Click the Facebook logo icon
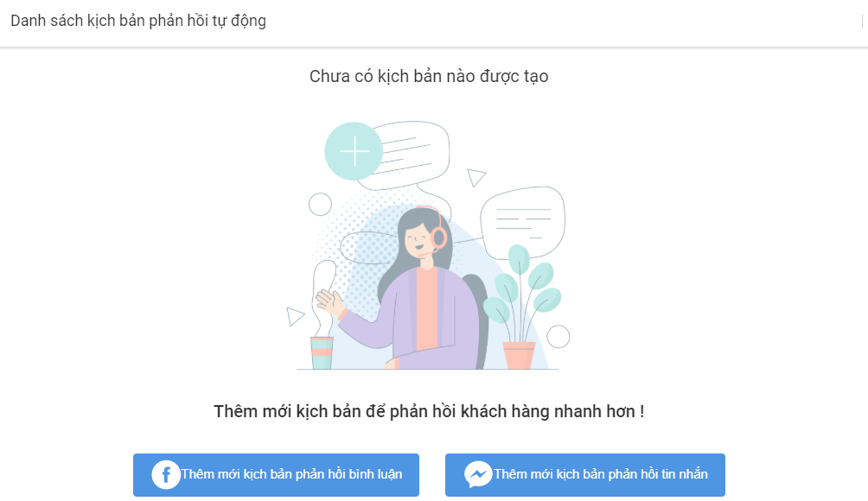868x501 pixels. click(x=166, y=474)
